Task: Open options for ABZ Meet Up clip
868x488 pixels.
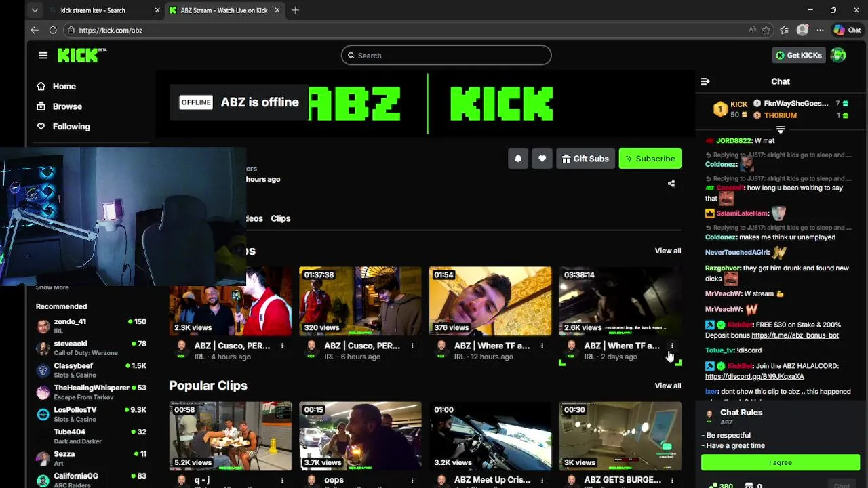Action: 542,481
